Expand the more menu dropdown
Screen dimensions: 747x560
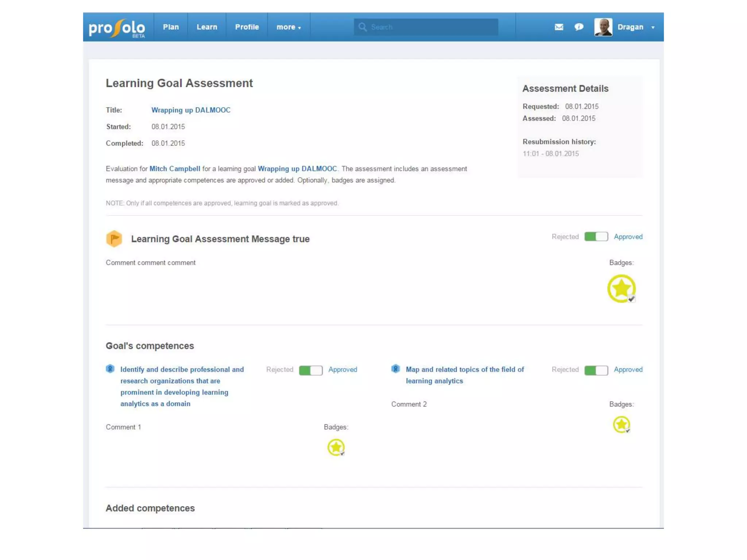pos(289,27)
